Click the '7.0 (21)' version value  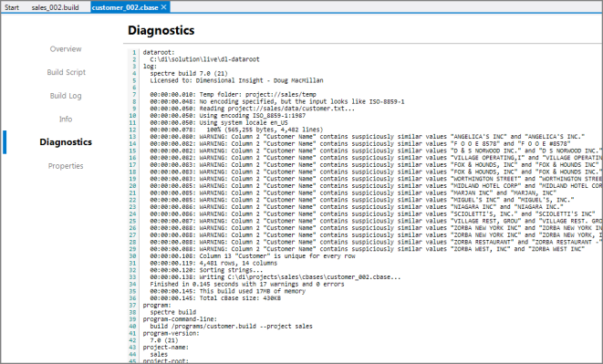click(164, 340)
